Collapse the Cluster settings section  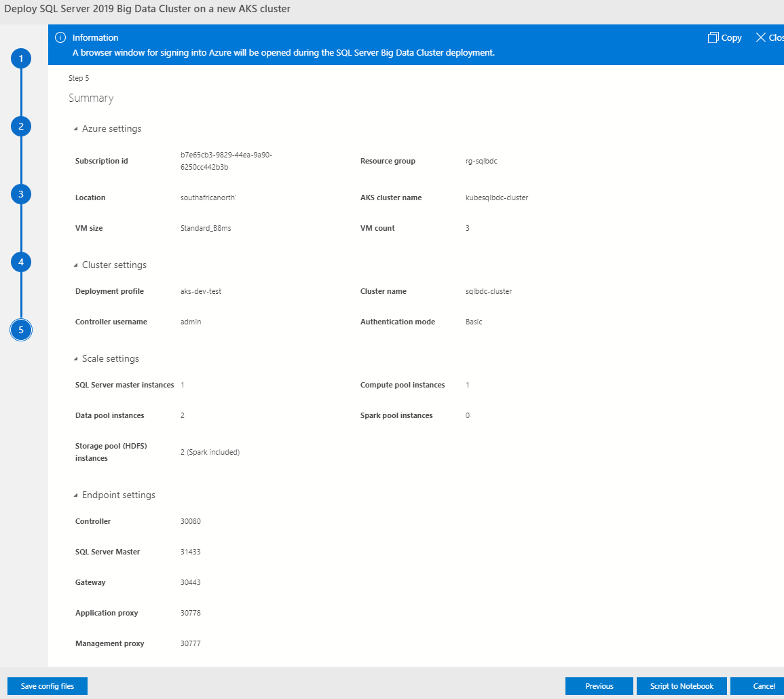click(x=75, y=265)
